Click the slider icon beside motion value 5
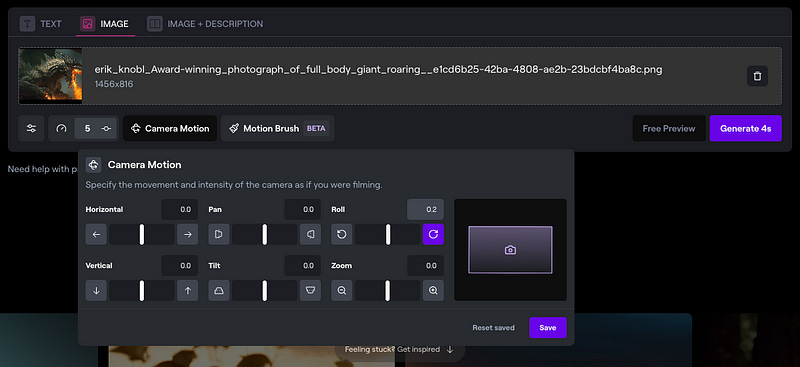 coord(106,129)
